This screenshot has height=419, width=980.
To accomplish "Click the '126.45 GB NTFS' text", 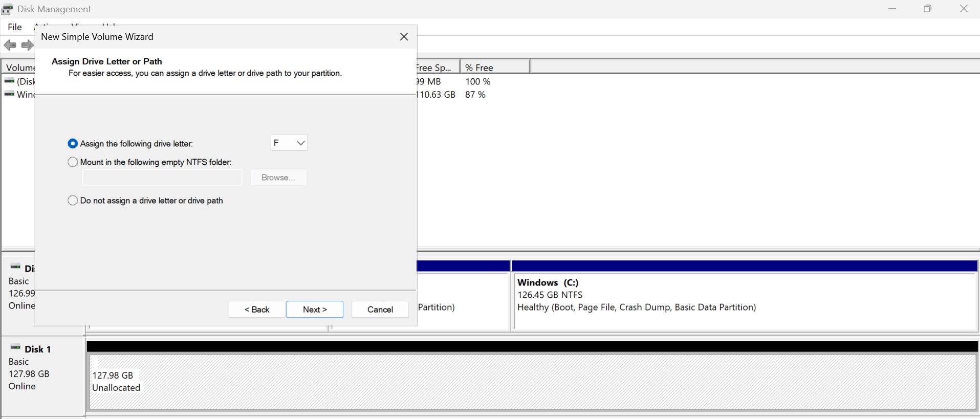I will click(x=550, y=295).
